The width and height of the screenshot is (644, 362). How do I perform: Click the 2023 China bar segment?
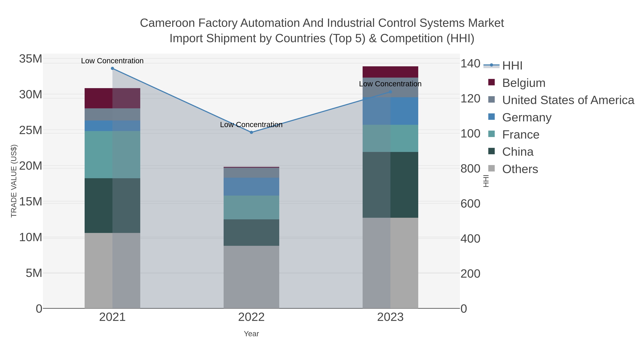[x=390, y=185]
